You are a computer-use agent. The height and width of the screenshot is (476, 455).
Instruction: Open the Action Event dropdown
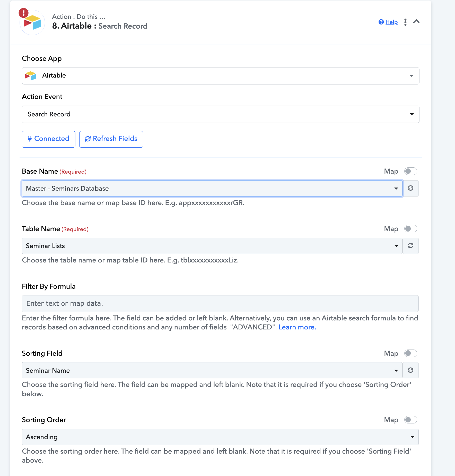click(221, 114)
